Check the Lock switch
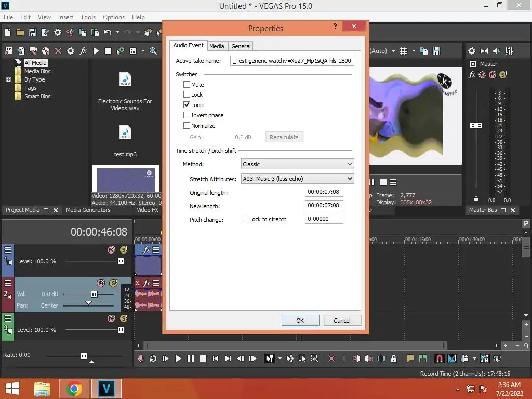This screenshot has width=532, height=399. [187, 95]
